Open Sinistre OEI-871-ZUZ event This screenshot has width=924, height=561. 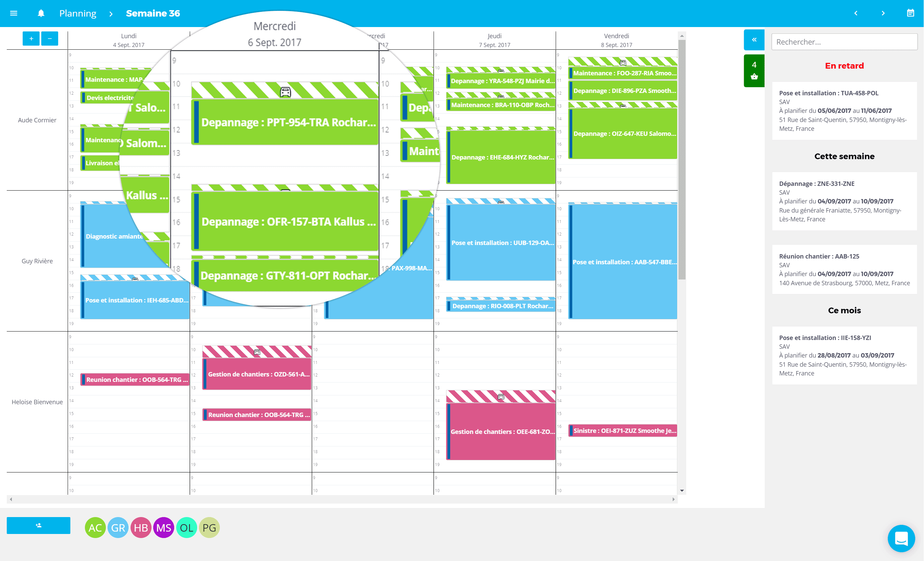(623, 431)
